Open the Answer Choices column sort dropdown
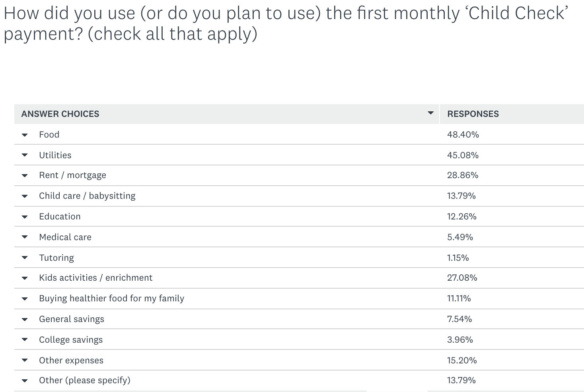 click(430, 113)
